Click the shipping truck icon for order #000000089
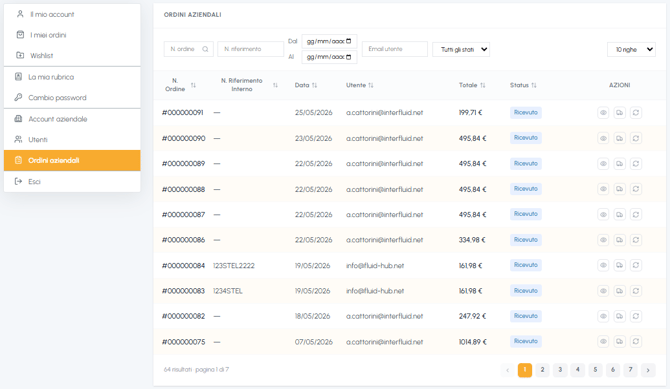This screenshot has height=389, width=670. click(619, 164)
